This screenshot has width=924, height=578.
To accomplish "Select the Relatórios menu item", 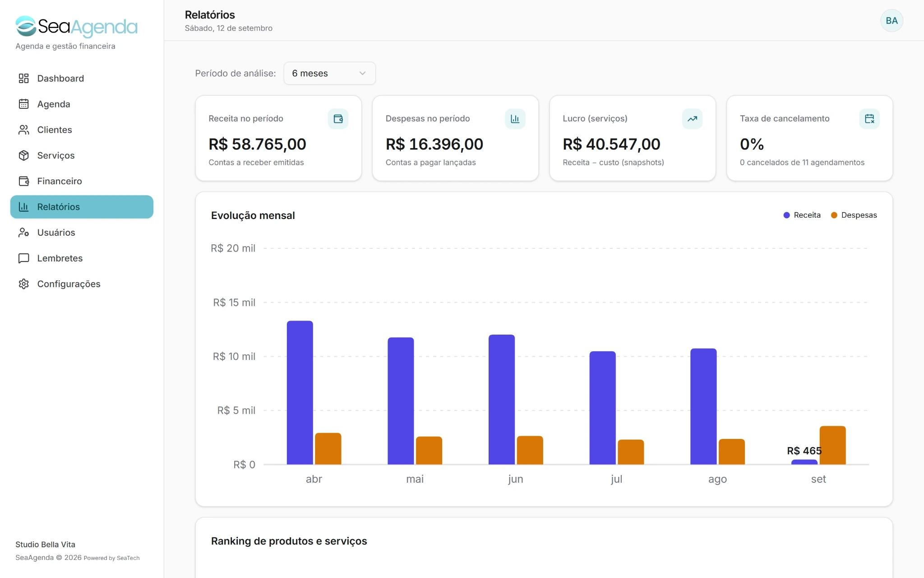I will click(x=82, y=207).
